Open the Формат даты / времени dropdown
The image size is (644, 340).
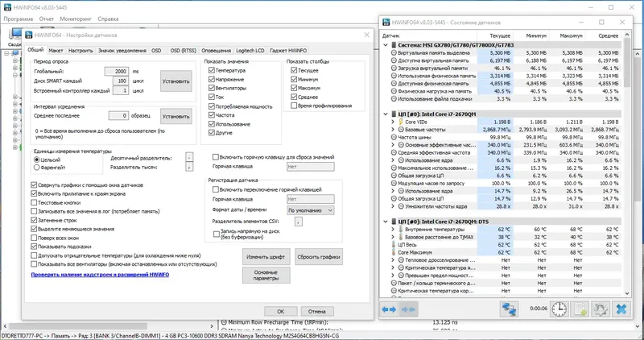coord(311,210)
